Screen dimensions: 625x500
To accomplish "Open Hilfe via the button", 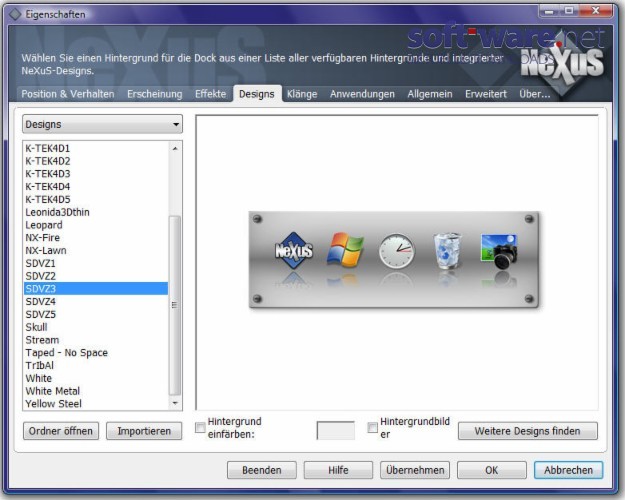I will coord(338,470).
